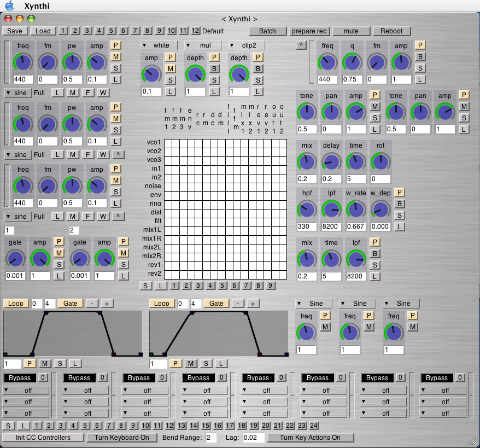480x448 pixels.
Task: Click the Lag input field
Action: tap(254, 437)
